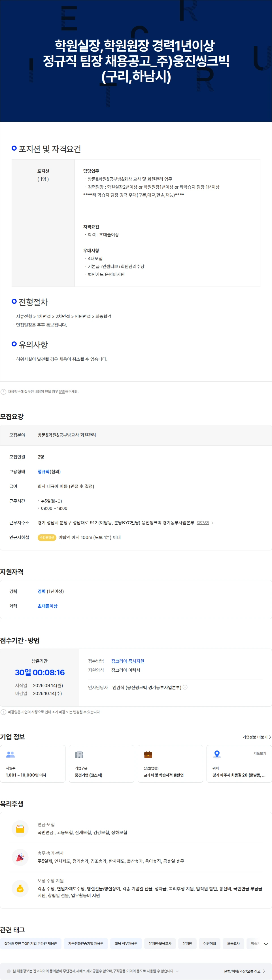Click the 학력 : 초대졸이상 requirement line
Viewport: 272px width, 980px height.
point(103,235)
